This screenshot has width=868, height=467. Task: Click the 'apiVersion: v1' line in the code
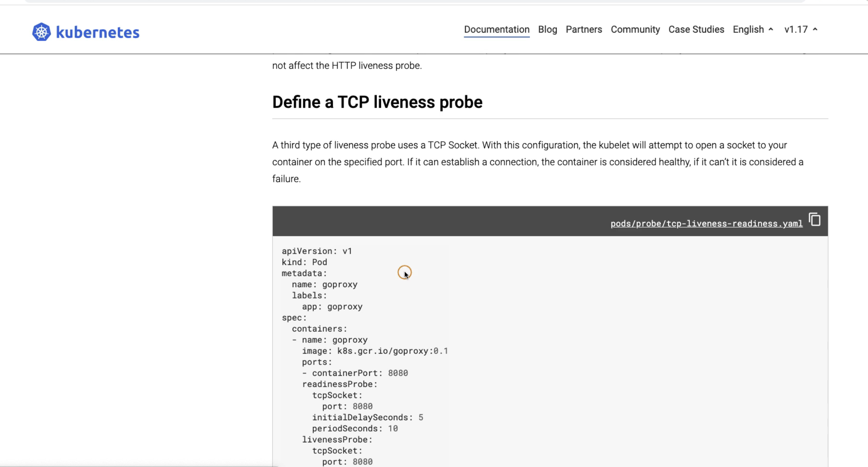click(317, 251)
